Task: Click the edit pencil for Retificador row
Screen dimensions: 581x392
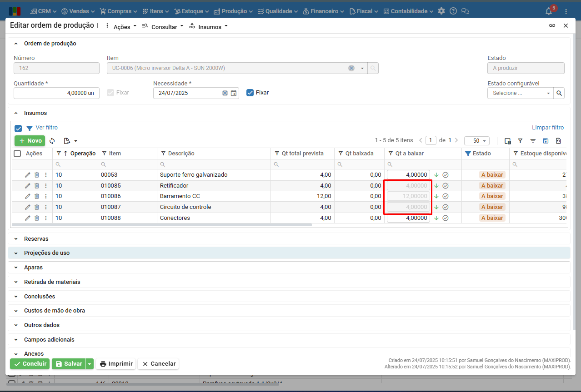Action: pyautogui.click(x=28, y=186)
